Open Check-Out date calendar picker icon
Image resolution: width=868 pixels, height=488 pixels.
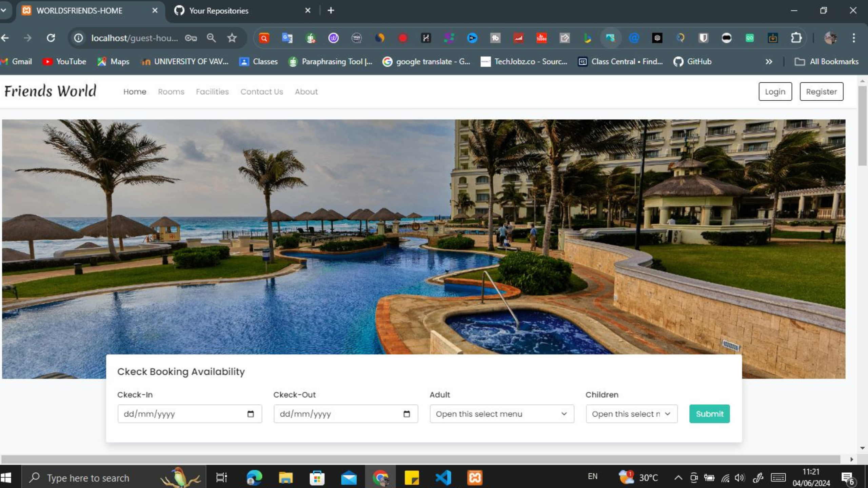coord(407,414)
